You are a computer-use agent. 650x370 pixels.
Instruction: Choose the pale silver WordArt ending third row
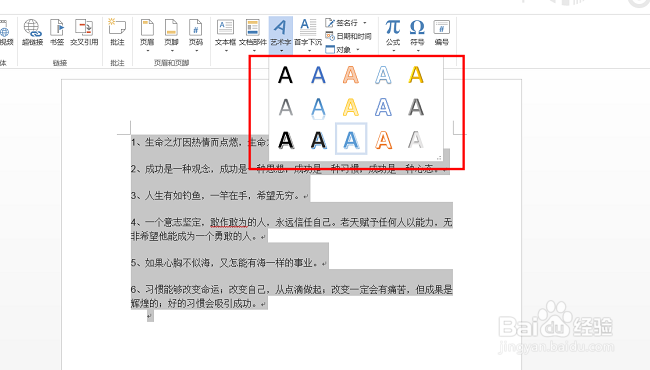[x=416, y=140]
